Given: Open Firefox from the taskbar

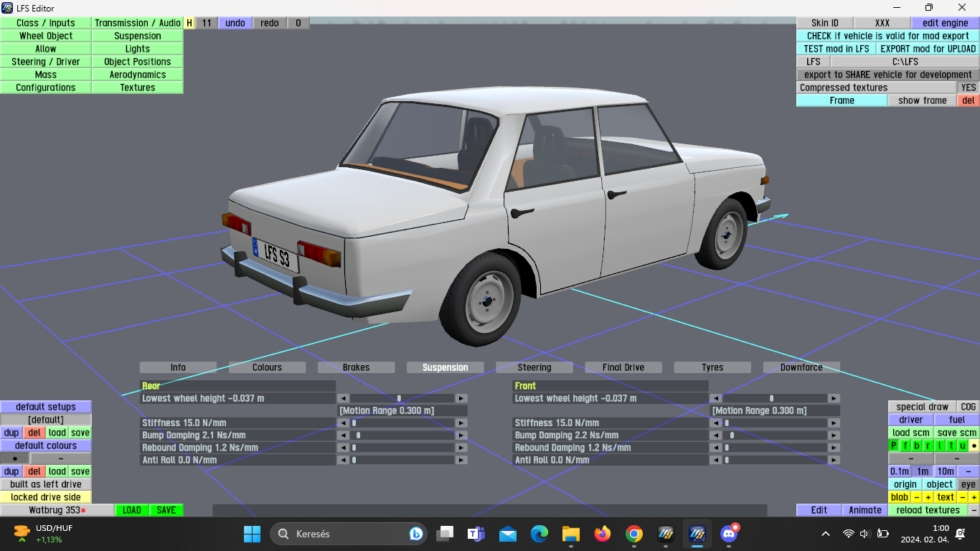Looking at the screenshot, I should (602, 534).
